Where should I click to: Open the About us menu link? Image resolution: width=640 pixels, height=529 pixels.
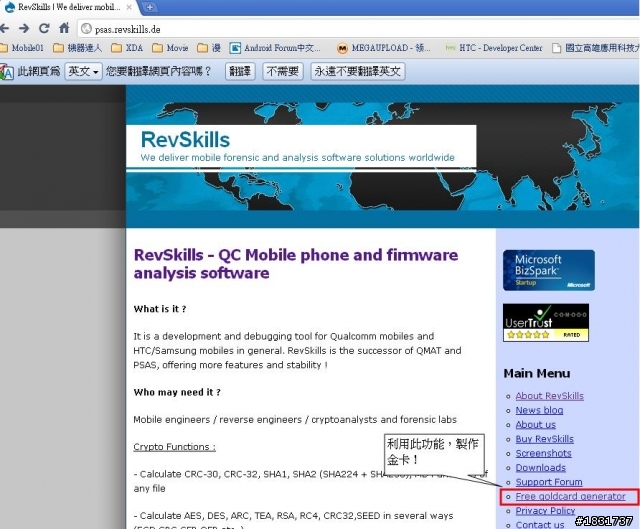pos(536,425)
